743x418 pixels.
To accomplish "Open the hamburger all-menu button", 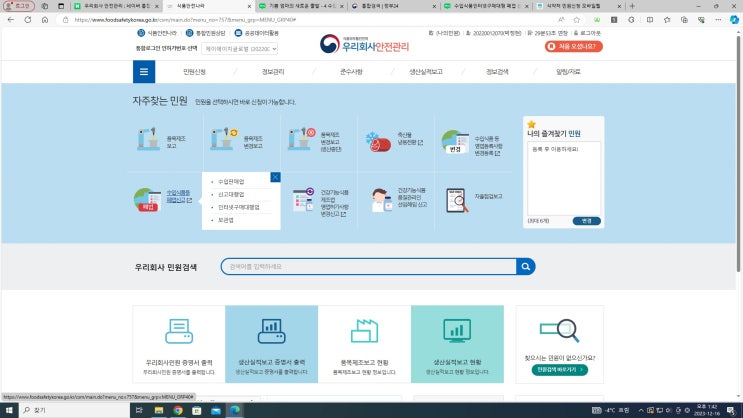I will point(144,72).
